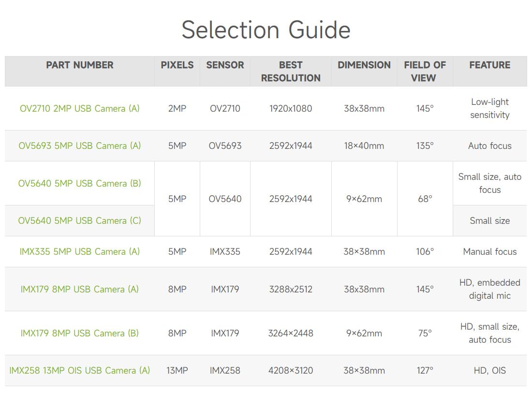Open the IMX258 13MP OIS USB Camera (A) link

(x=80, y=370)
